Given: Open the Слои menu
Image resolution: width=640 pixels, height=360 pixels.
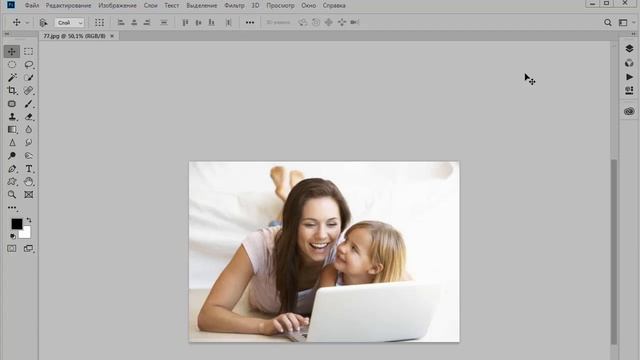Looking at the screenshot, I should 151,5.
